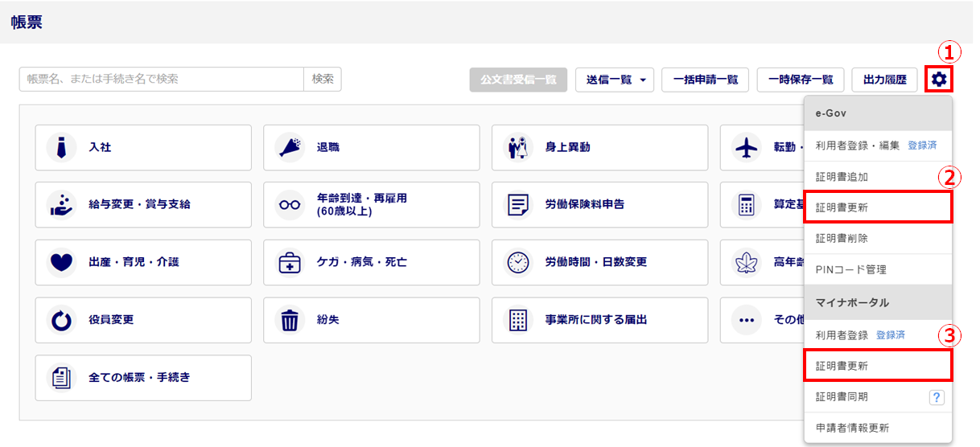980x447 pixels.
Task: Choose e-Gov 証明書更新 menu item
Action: click(878, 207)
